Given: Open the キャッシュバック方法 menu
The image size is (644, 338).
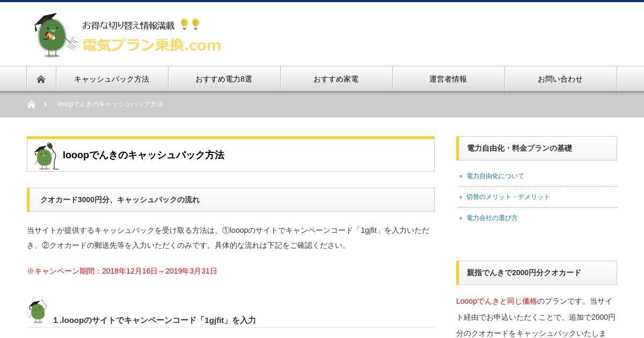Looking at the screenshot, I should (112, 79).
